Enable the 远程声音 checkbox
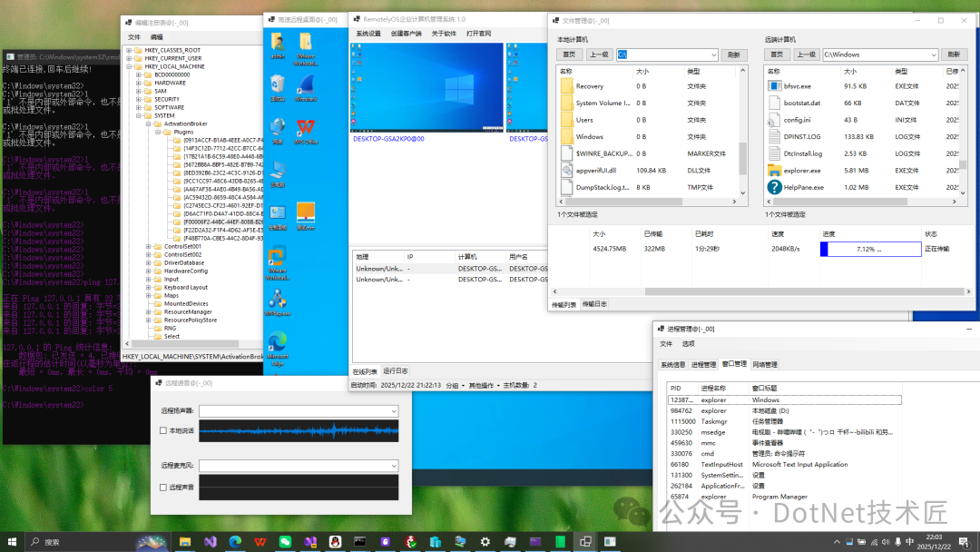 162,487
